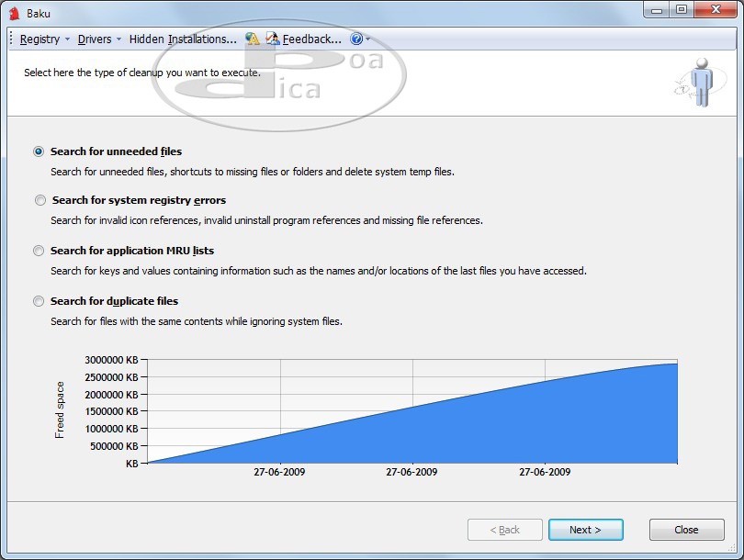Viewport: 744px width, 560px height.
Task: Select 'Search for unneeded files' option
Action: (x=39, y=151)
